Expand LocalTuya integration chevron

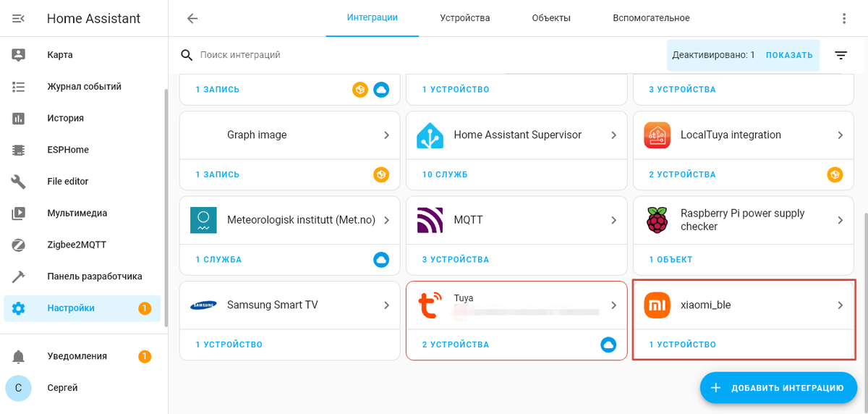click(x=841, y=135)
